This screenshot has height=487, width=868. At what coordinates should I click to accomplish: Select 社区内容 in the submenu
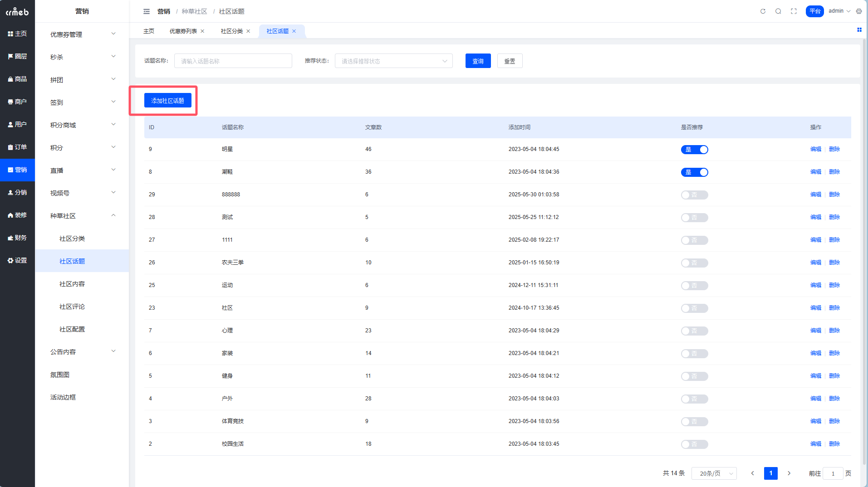point(72,284)
